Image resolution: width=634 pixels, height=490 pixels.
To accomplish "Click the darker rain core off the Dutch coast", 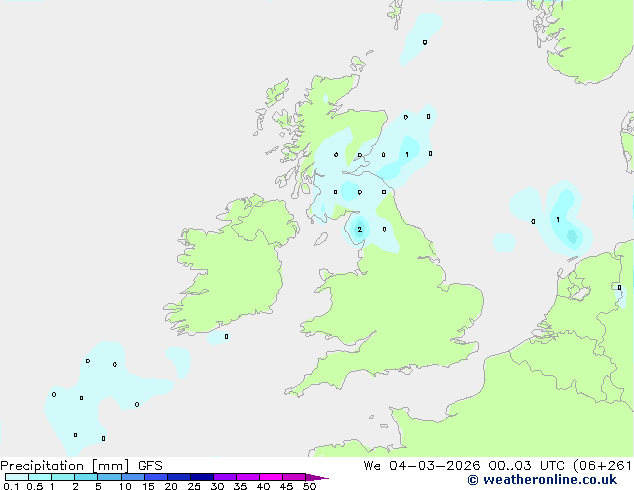I will coord(571,236).
